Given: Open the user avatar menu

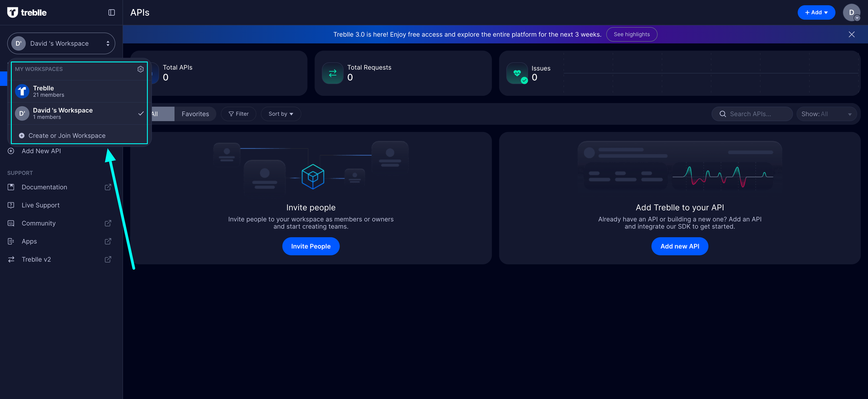Looking at the screenshot, I should pyautogui.click(x=852, y=13).
